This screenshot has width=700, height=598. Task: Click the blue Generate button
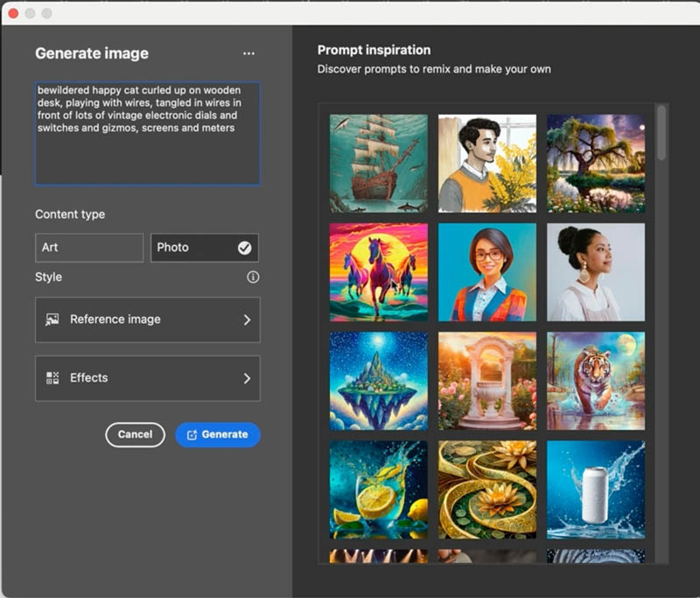[218, 434]
